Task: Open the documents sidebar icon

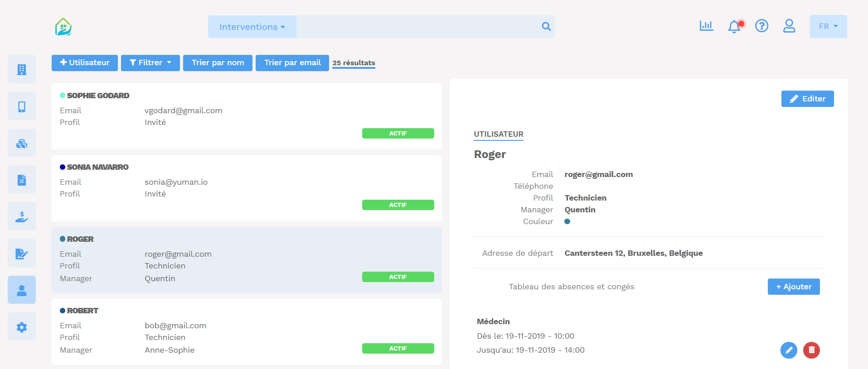Action: [22, 180]
